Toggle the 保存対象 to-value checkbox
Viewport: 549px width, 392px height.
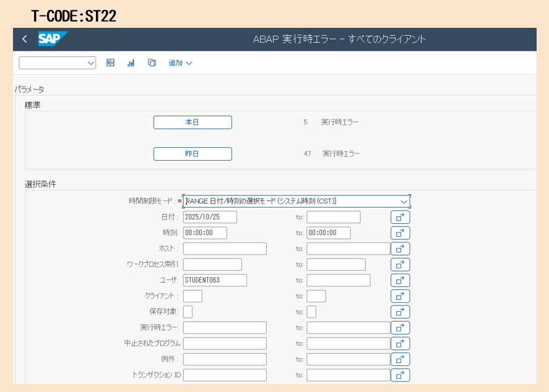tap(311, 312)
